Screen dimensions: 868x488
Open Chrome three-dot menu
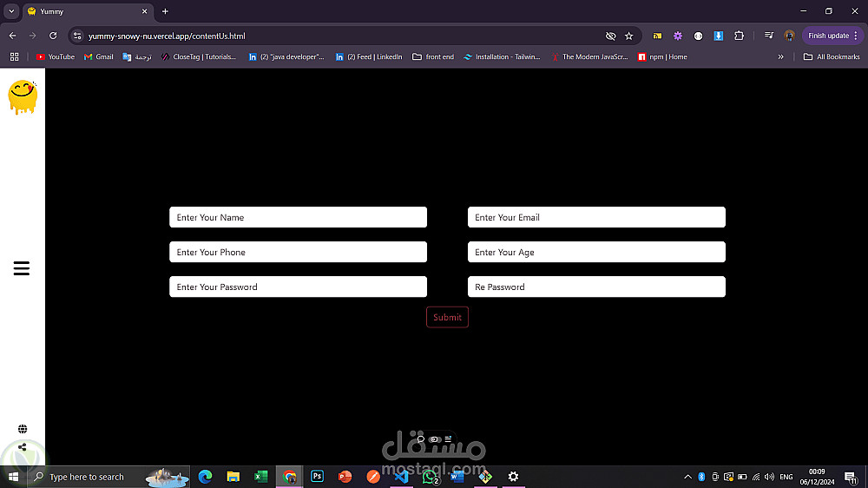(x=856, y=36)
